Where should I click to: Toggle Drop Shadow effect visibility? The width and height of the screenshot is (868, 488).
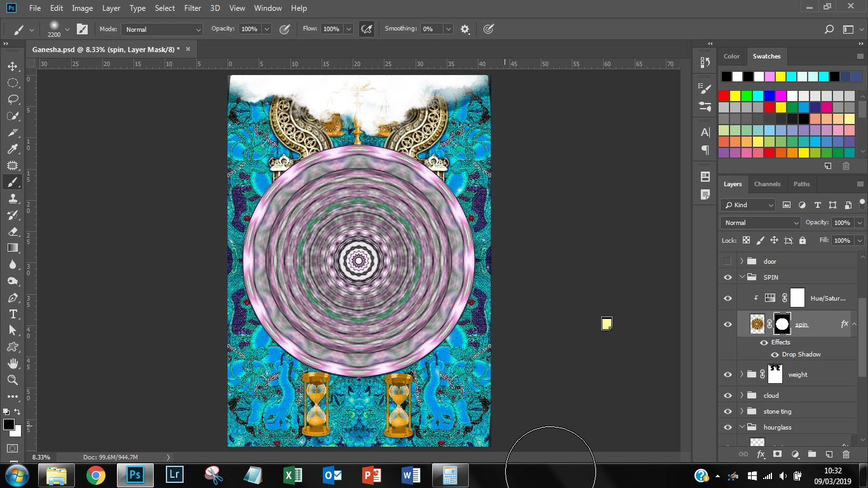click(x=775, y=355)
